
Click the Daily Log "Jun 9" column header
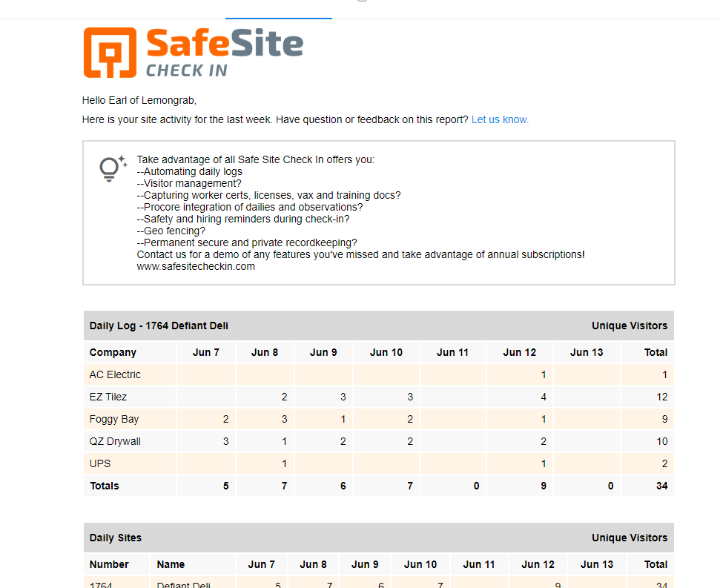[x=323, y=352]
